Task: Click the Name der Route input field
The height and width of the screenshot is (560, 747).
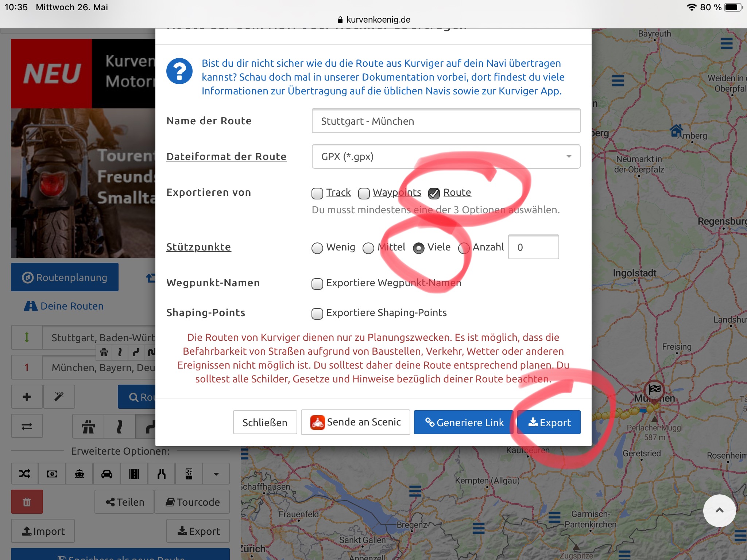Action: (x=446, y=121)
